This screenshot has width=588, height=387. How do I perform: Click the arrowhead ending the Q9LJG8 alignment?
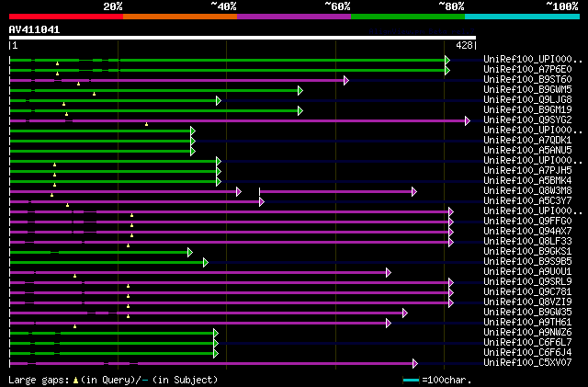click(219, 100)
